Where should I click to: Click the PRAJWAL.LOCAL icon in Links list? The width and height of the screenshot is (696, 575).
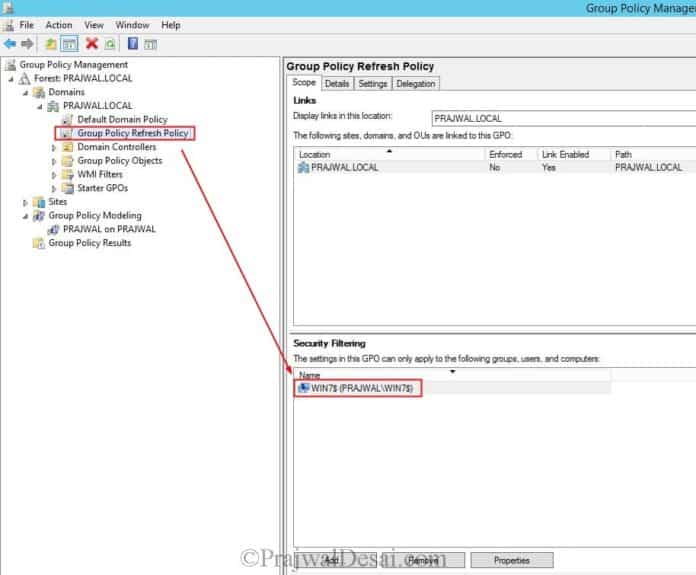pos(303,167)
